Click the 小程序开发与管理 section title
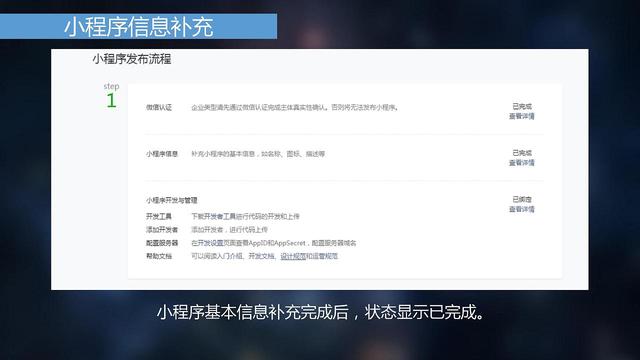Screen dimensions: 640x360 (x=172, y=200)
